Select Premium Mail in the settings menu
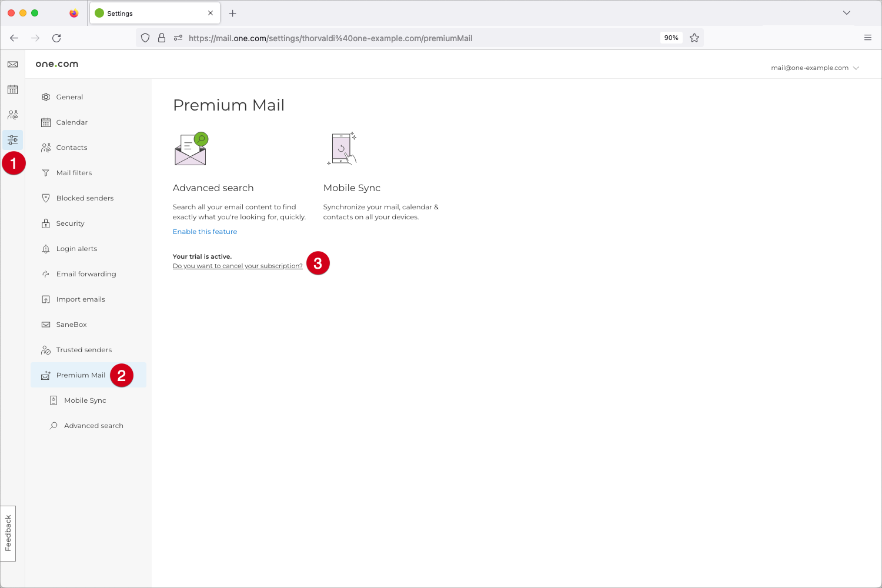This screenshot has width=882, height=588. 81,375
